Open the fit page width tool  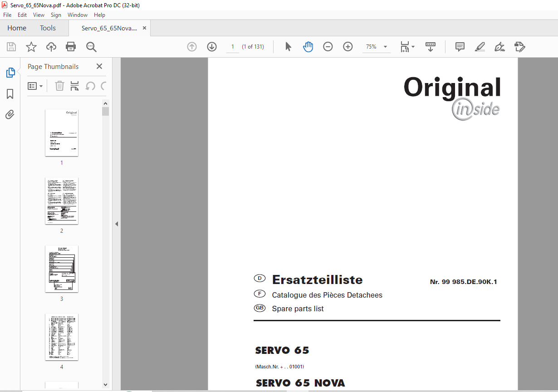tap(405, 47)
